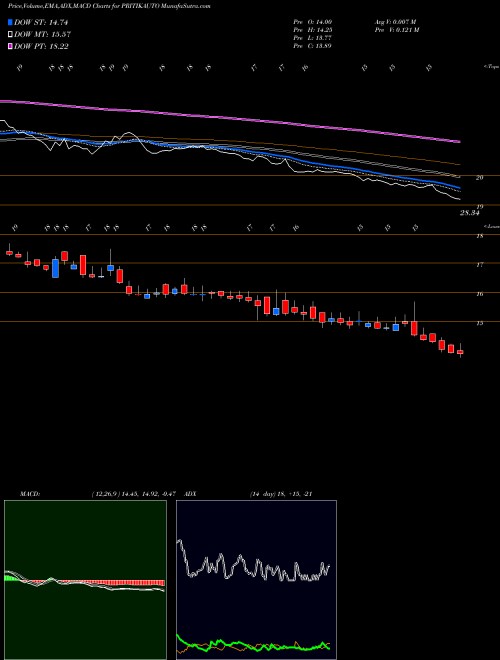Select the Pre H: 14.25 value
Screen dimensions: 500x660
(312, 30)
